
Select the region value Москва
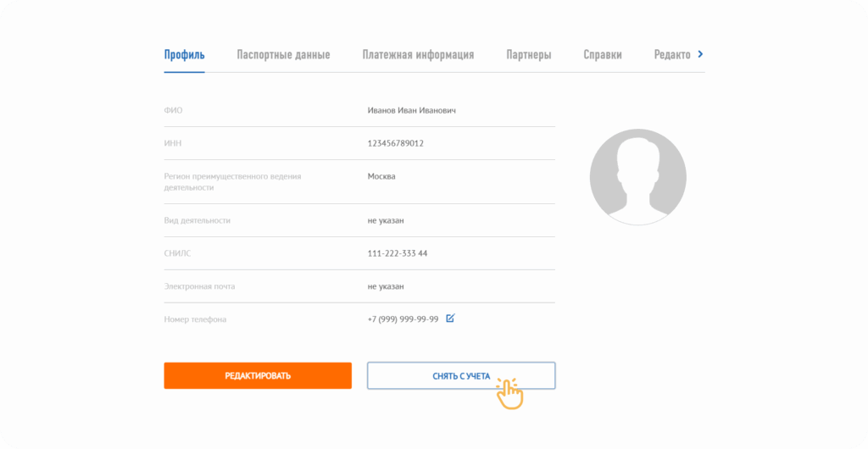tap(381, 176)
